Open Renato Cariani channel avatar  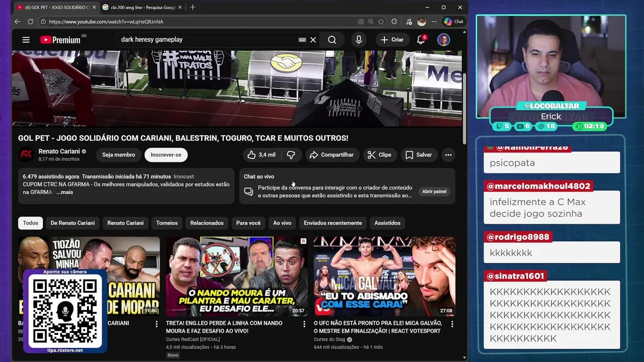coord(26,155)
